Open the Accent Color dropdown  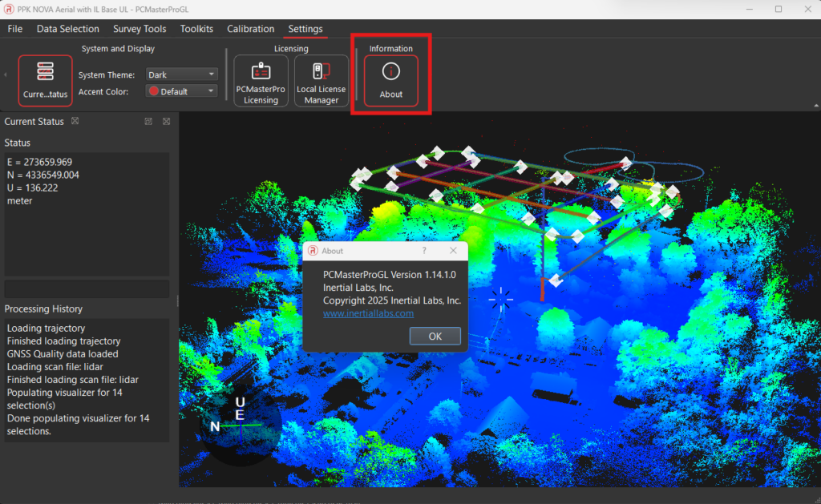point(181,91)
